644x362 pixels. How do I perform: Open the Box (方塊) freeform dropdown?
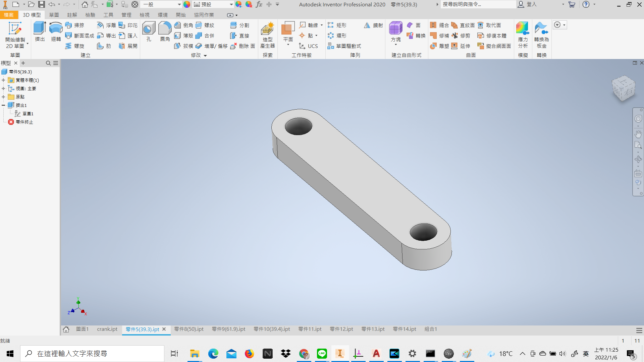396,45
